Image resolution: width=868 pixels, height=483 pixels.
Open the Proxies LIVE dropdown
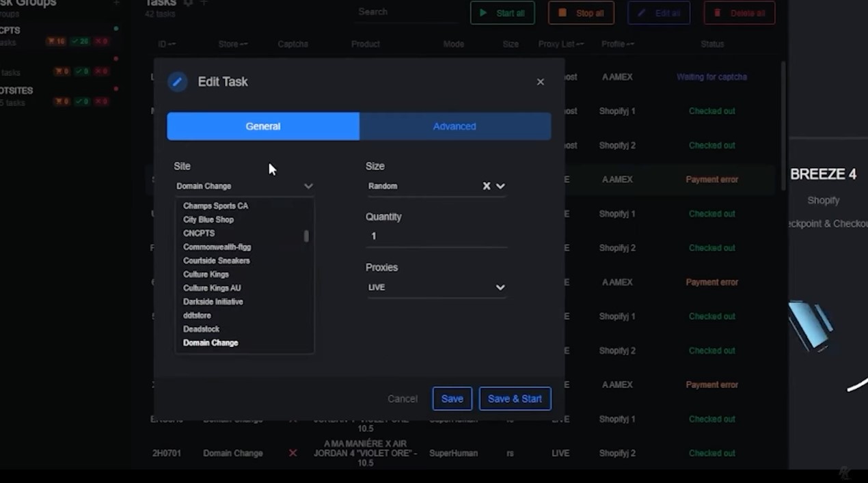pyautogui.click(x=436, y=288)
